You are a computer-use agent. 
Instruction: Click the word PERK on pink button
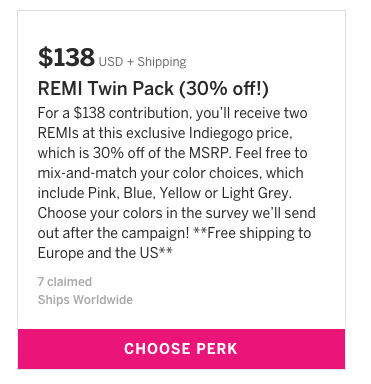pyautogui.click(x=217, y=349)
